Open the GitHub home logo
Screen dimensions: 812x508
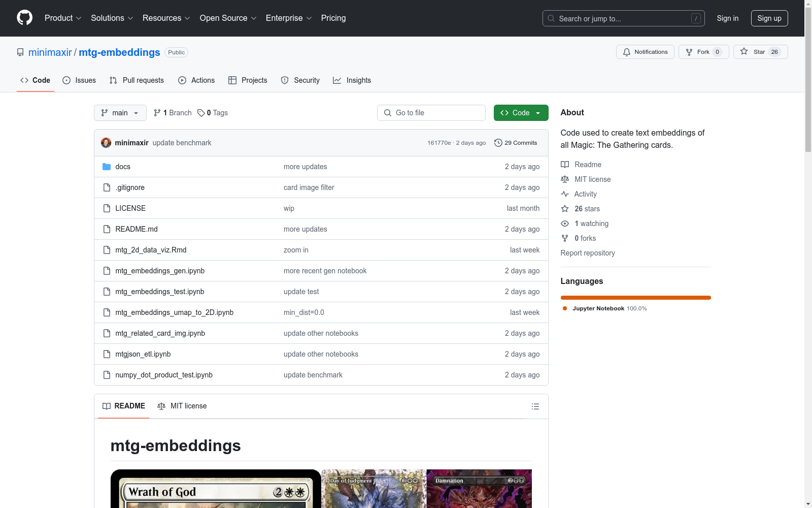pyautogui.click(x=24, y=18)
